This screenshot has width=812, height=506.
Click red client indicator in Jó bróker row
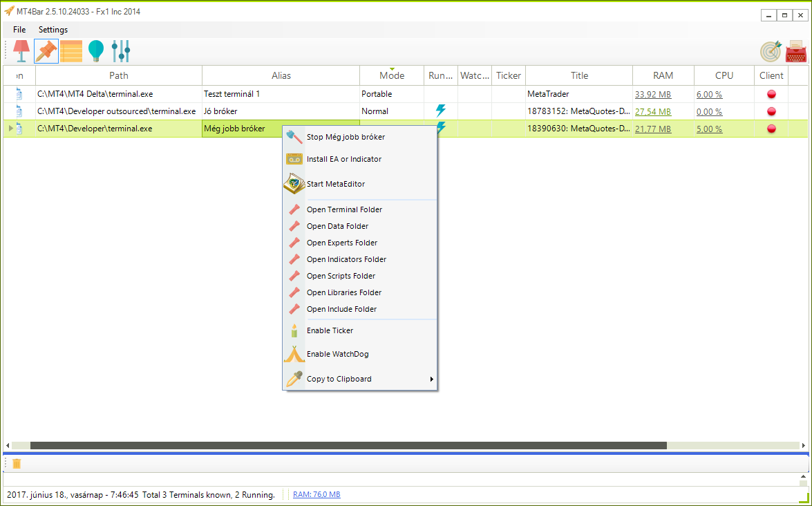point(771,111)
